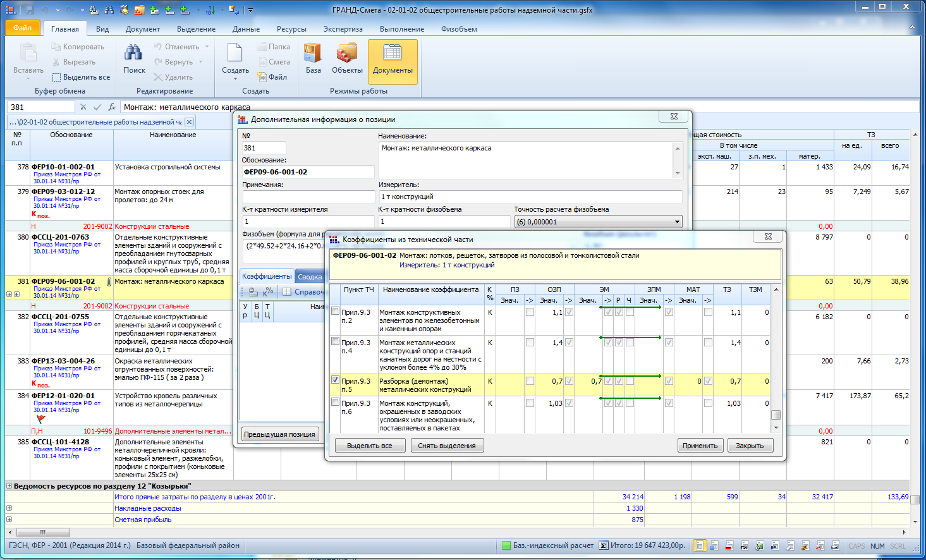Enable the Прил.9.3 п.4 coefficient checkbox
Screen dimensions: 926x560
click(336, 341)
